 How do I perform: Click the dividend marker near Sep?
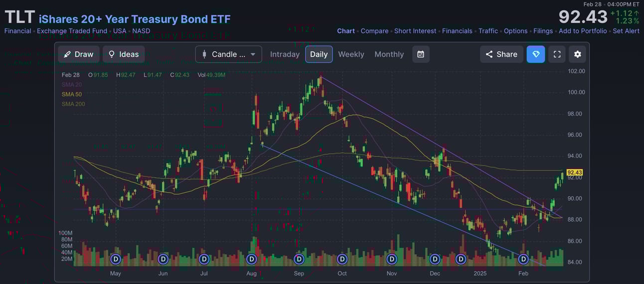(299, 259)
